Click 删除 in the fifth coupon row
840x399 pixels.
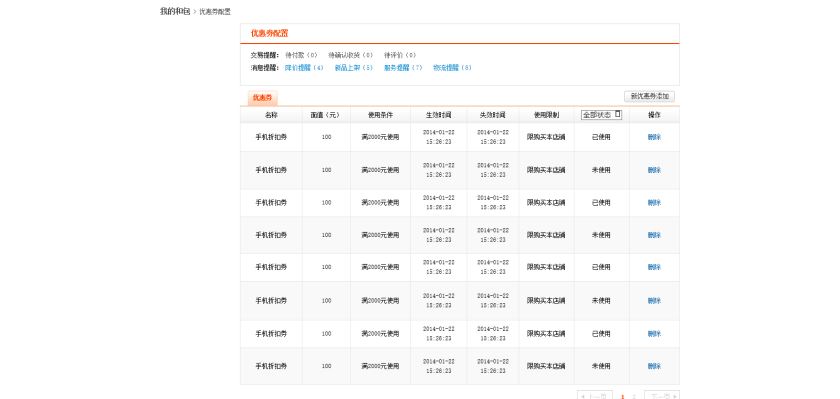pyautogui.click(x=654, y=267)
